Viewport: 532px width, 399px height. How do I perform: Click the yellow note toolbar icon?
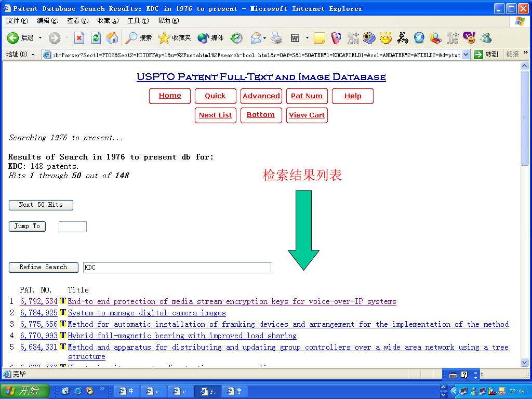[x=320, y=37]
